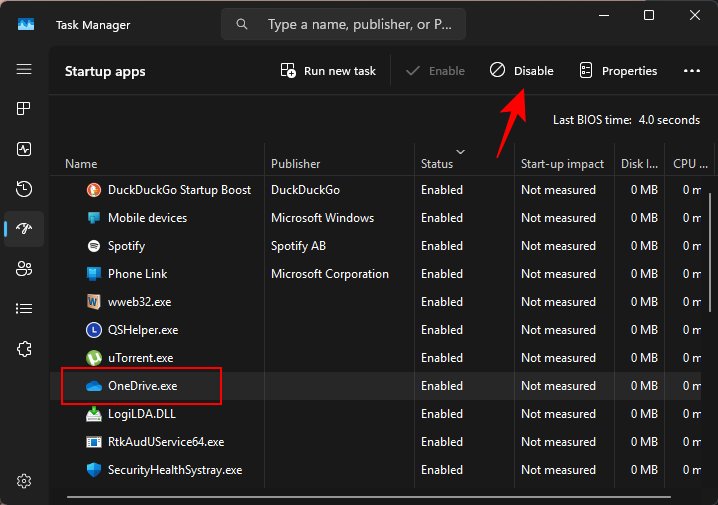Click the wweb32.exe row icon
This screenshot has width=718, height=505.
click(x=94, y=302)
